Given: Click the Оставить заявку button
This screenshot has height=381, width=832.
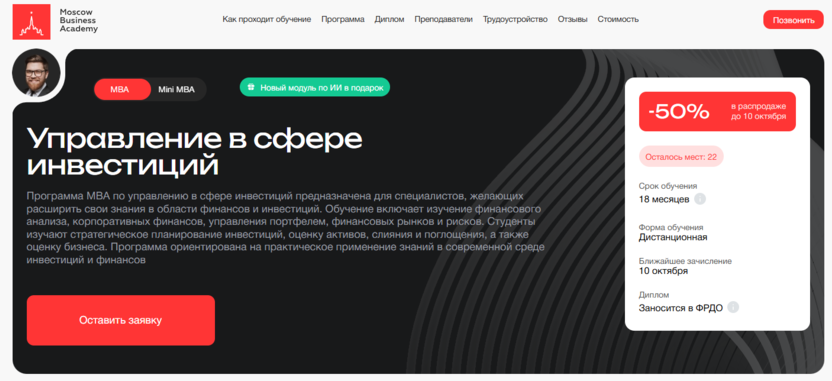Looking at the screenshot, I should [x=121, y=321].
